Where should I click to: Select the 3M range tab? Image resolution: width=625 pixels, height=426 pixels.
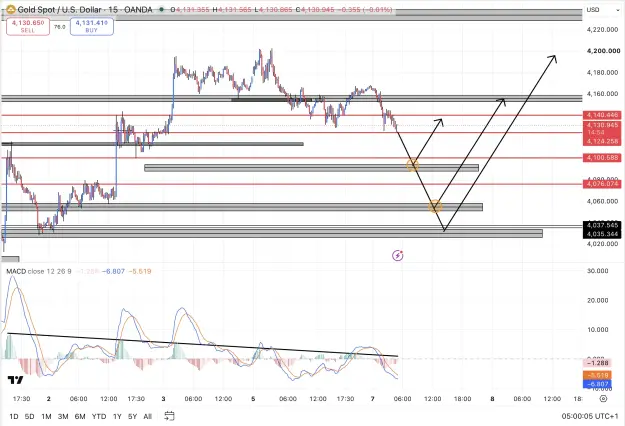pos(63,416)
